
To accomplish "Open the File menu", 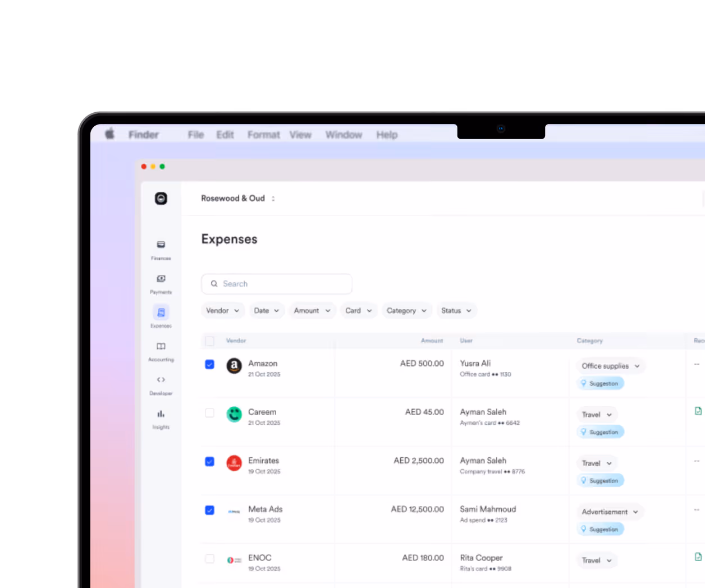I will 196,135.
